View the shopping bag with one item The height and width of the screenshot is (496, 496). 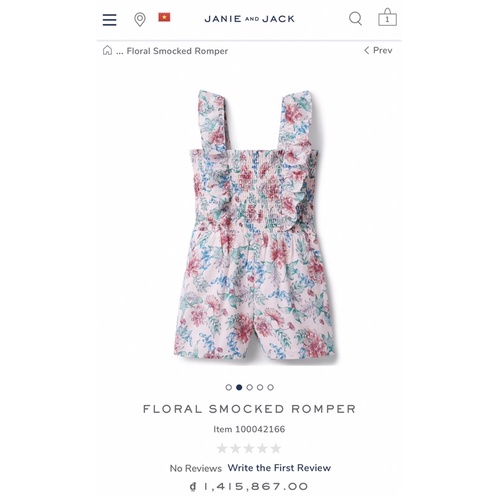[387, 17]
